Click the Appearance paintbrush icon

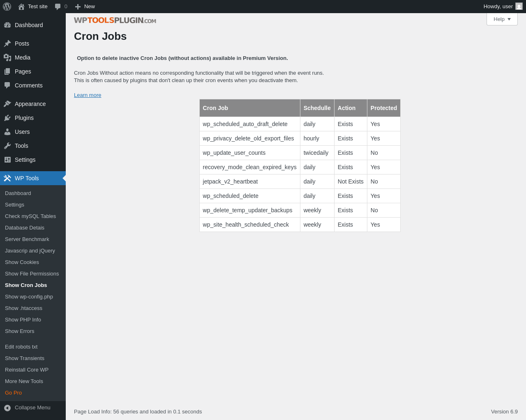7,104
